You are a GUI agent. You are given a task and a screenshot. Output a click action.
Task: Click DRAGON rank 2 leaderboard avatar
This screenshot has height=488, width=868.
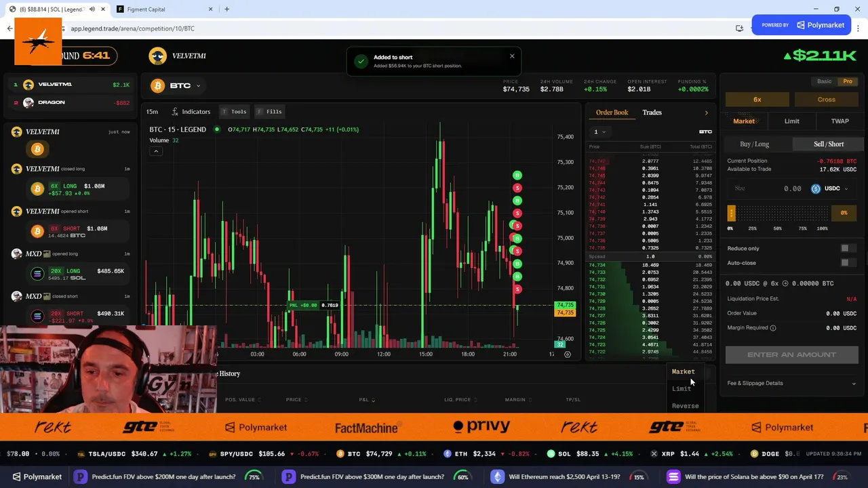[28, 102]
